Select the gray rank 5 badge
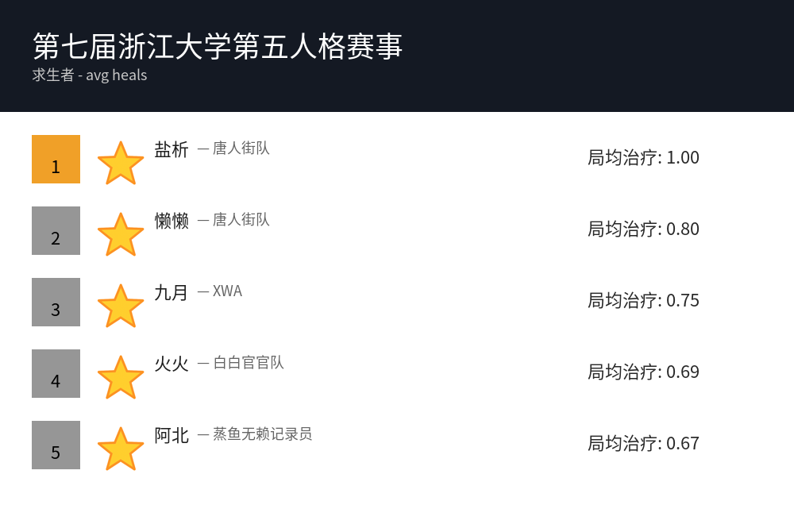Image resolution: width=794 pixels, height=532 pixels. (56, 445)
